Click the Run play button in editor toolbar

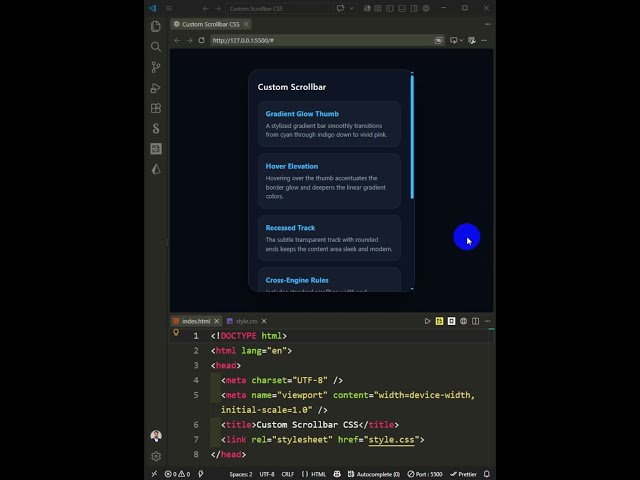pyautogui.click(x=427, y=321)
